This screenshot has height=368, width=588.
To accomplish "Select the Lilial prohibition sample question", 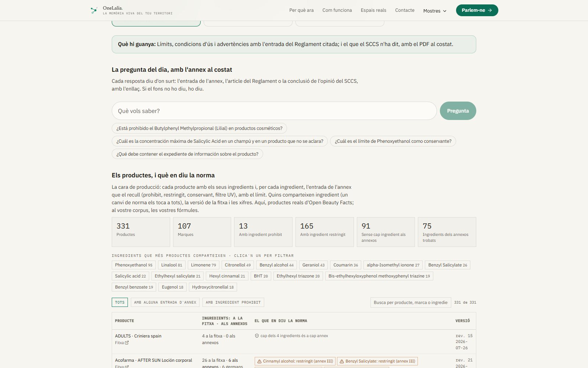I will [199, 128].
